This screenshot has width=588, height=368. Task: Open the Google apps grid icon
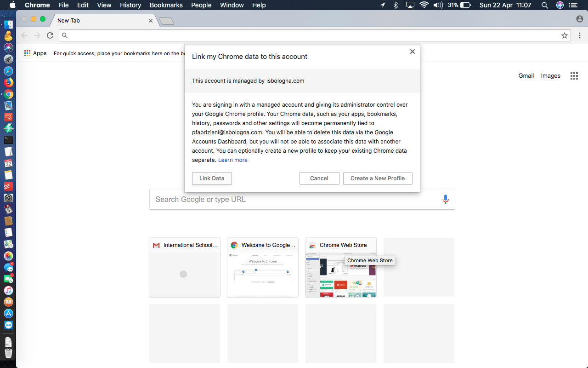574,76
